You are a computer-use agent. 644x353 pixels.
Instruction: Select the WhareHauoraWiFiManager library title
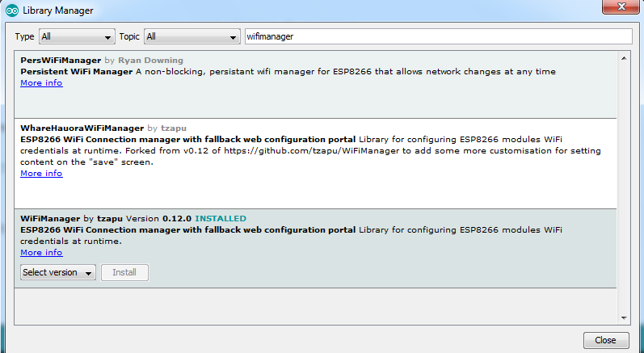pyautogui.click(x=82, y=128)
